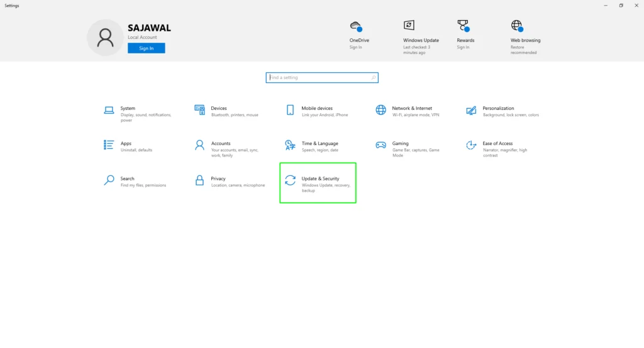Open the Apps list icon
Image resolution: width=644 pixels, height=348 pixels.
(x=109, y=145)
